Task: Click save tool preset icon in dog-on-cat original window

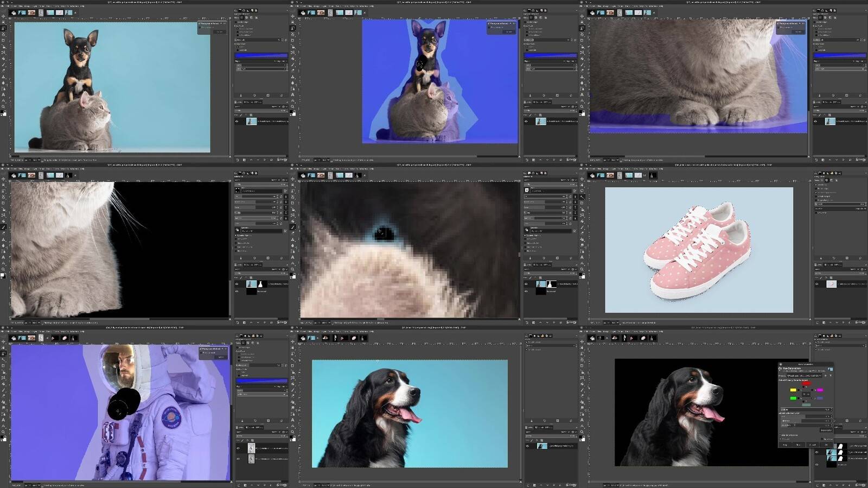Action: pos(240,95)
